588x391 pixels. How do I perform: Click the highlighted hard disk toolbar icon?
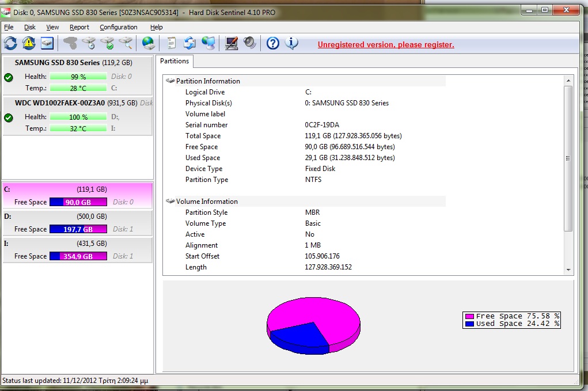[47, 44]
